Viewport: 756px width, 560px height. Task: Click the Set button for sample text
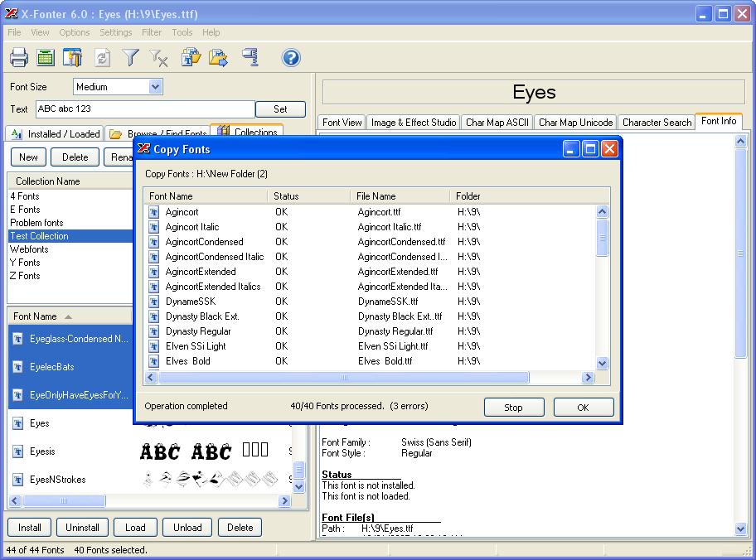click(x=280, y=109)
